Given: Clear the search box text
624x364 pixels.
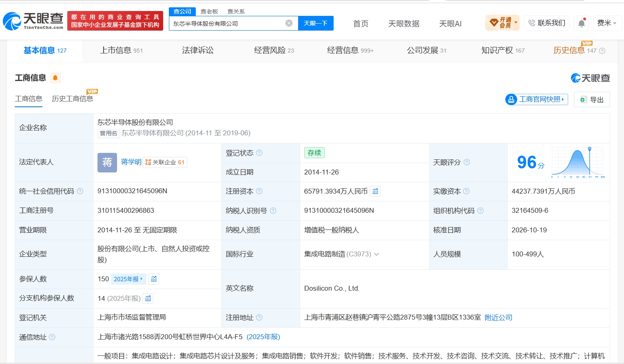Looking at the screenshot, I should (289, 23).
